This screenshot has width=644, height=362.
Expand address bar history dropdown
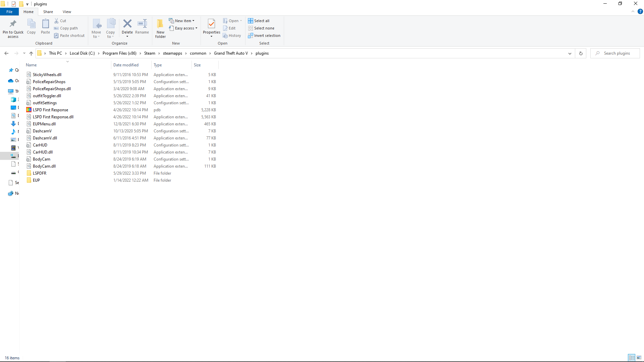tap(570, 53)
